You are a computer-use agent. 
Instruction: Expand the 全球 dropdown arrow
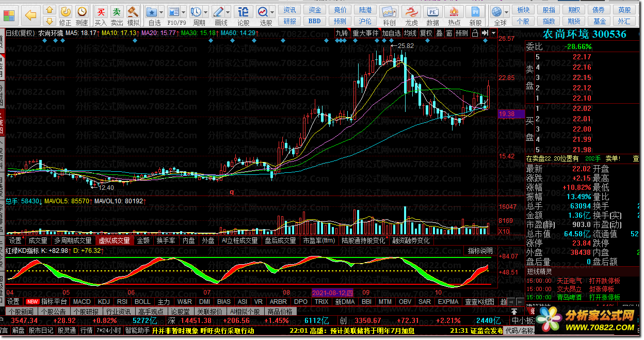coord(507,11)
